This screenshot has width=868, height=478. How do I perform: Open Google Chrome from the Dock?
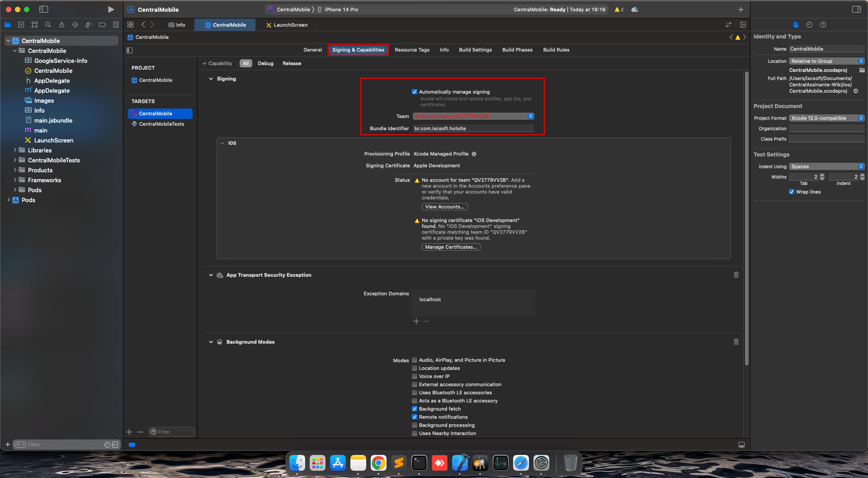click(378, 463)
